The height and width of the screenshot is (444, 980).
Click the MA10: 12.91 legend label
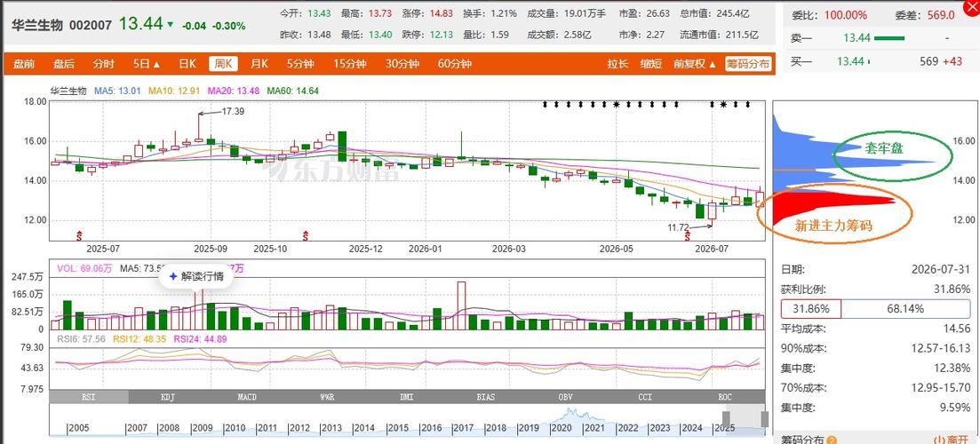pyautogui.click(x=174, y=91)
